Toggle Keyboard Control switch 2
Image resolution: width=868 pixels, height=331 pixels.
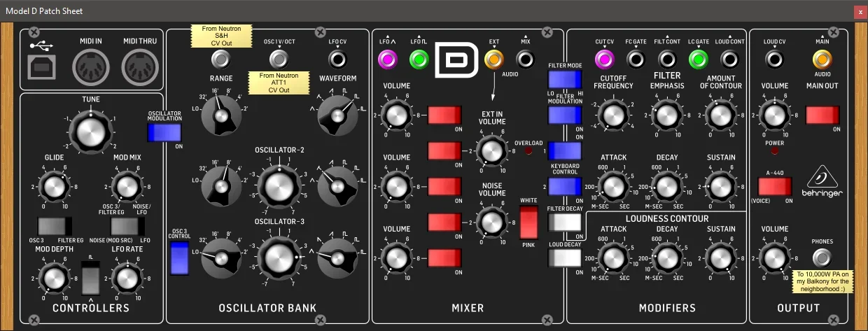[566, 187]
